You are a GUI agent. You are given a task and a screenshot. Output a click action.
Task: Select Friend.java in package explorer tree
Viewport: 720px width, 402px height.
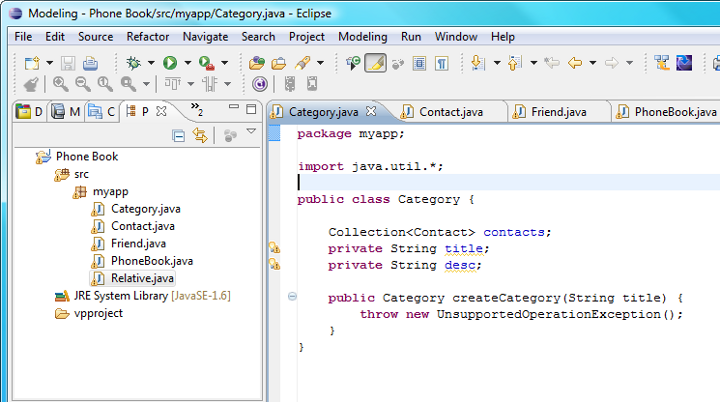click(138, 244)
